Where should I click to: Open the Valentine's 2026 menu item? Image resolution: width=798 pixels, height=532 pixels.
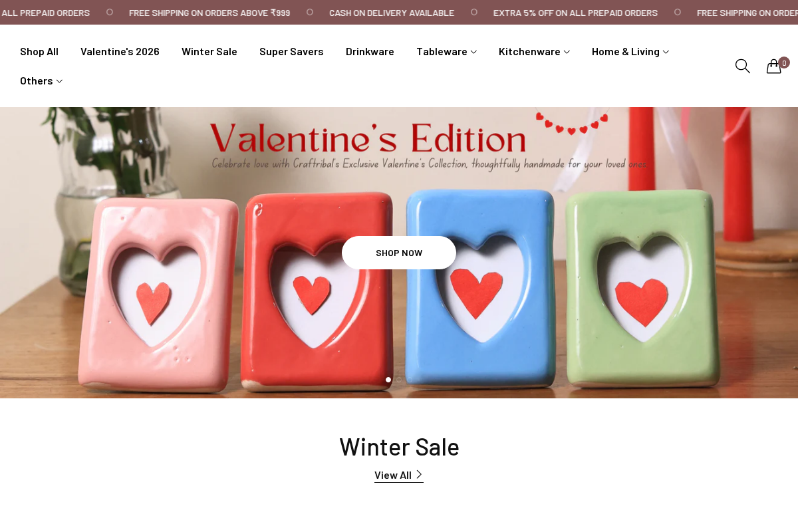coord(120,51)
